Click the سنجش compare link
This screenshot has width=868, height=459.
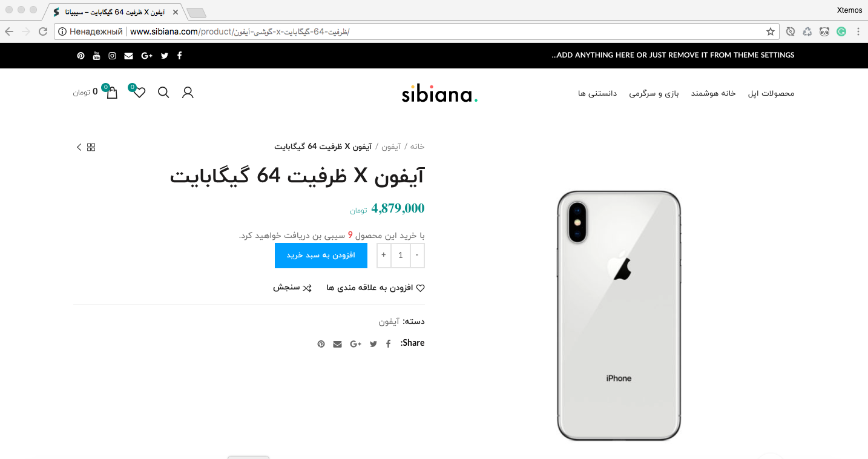[x=292, y=288]
